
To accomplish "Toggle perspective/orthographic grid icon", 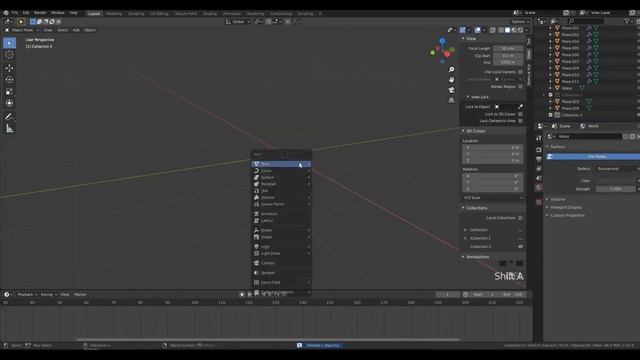I will (451, 100).
